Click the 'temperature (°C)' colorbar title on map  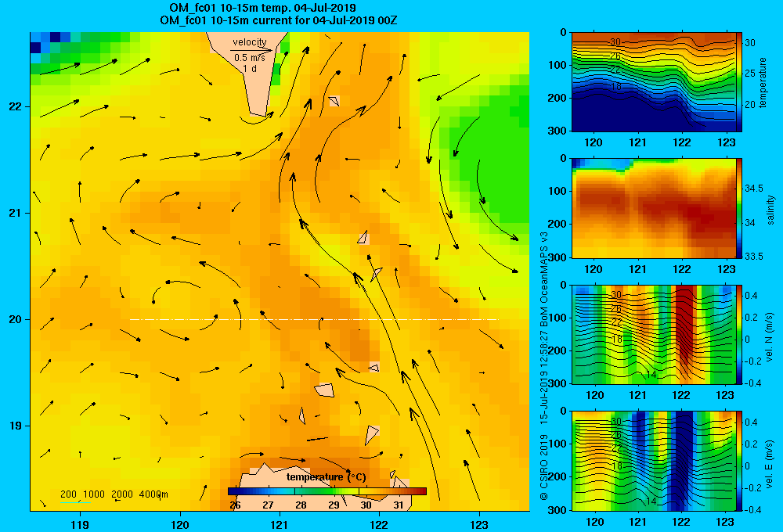point(326,477)
